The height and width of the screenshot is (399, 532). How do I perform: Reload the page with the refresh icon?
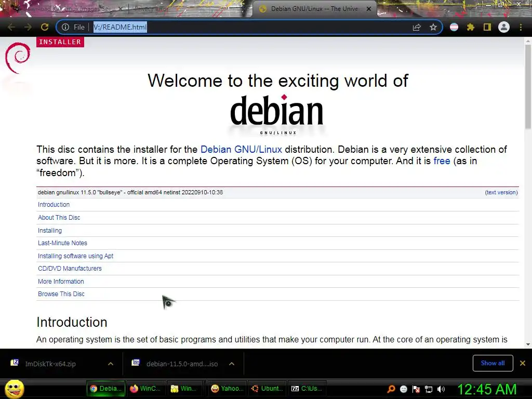[45, 27]
